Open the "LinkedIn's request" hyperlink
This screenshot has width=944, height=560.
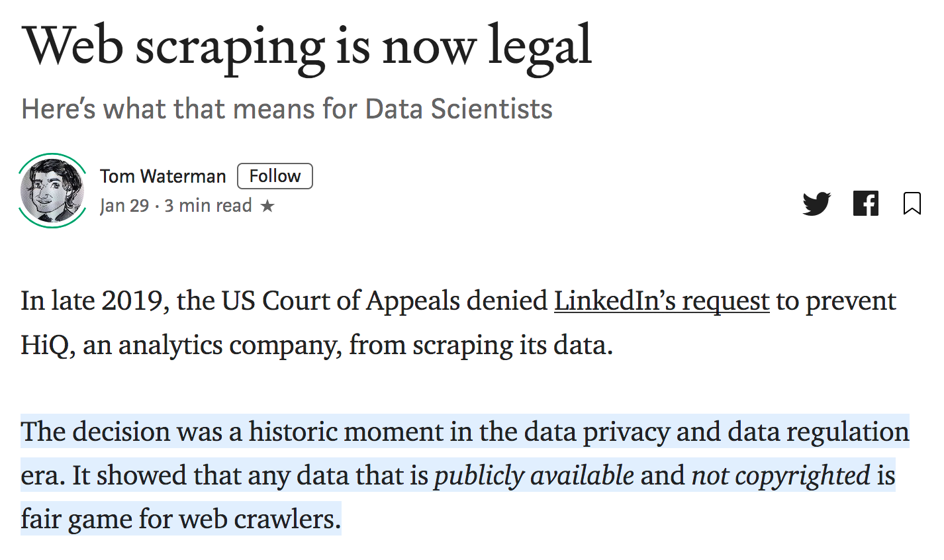tap(661, 301)
